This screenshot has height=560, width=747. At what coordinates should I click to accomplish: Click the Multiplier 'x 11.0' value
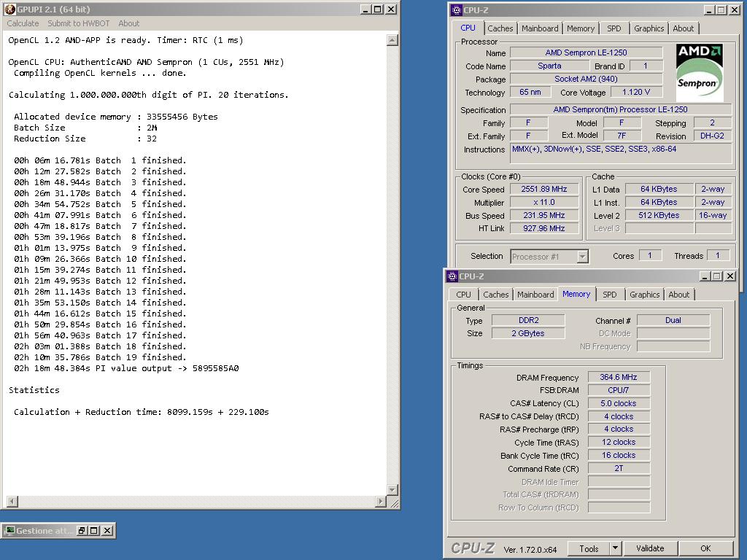[x=544, y=203]
